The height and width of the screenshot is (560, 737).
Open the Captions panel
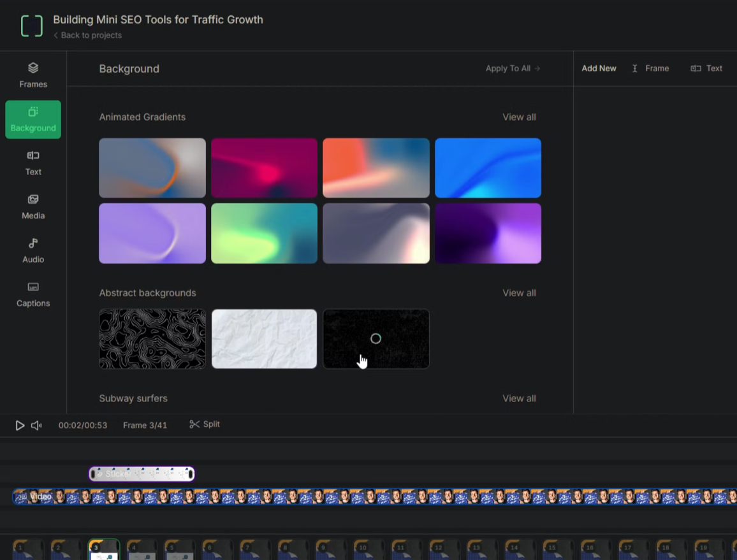pos(33,294)
